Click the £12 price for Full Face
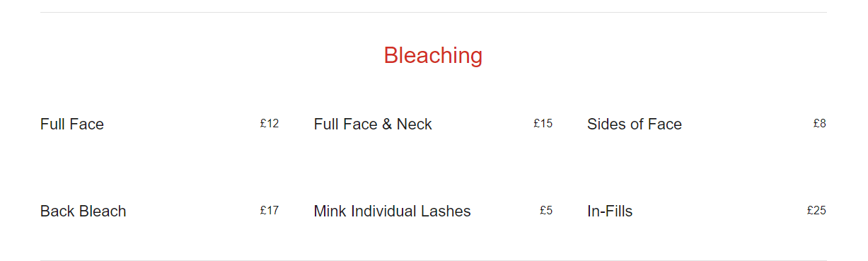This screenshot has height=261, width=868. point(270,124)
